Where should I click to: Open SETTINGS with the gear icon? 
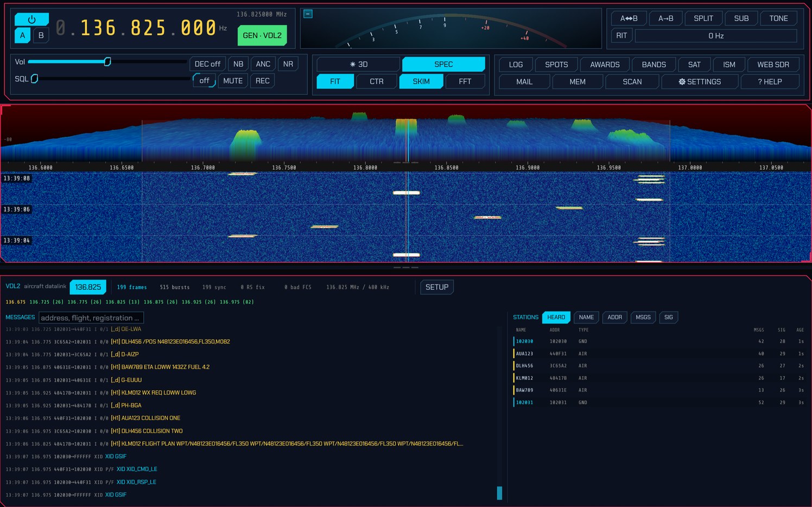pos(700,81)
